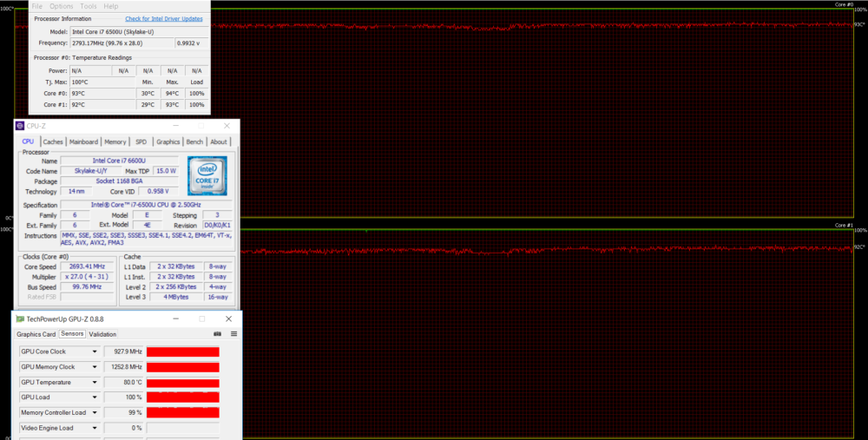Minimize the GPU-Z window
This screenshot has height=440, width=868.
[x=176, y=319]
